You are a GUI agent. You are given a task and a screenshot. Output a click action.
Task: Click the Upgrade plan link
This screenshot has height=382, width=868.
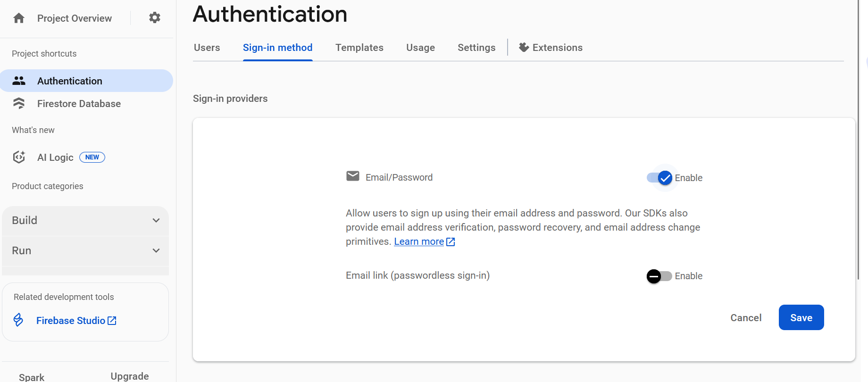(130, 376)
